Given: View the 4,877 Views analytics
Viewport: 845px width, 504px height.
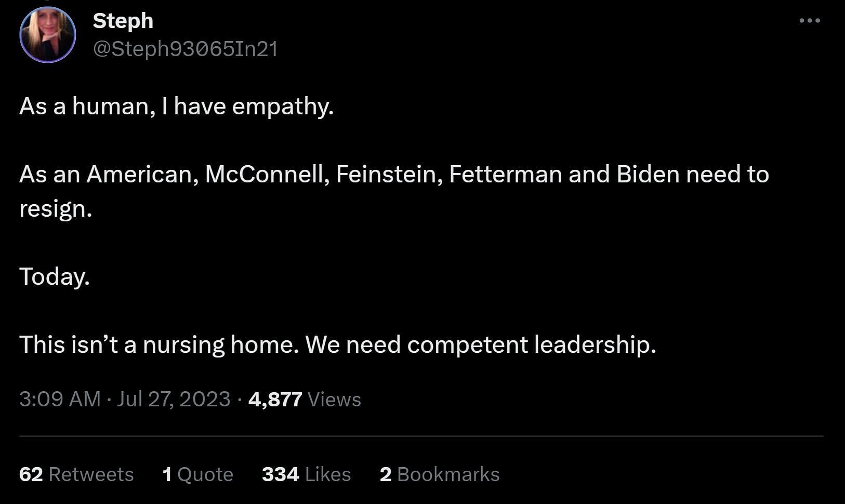Looking at the screenshot, I should (x=305, y=399).
